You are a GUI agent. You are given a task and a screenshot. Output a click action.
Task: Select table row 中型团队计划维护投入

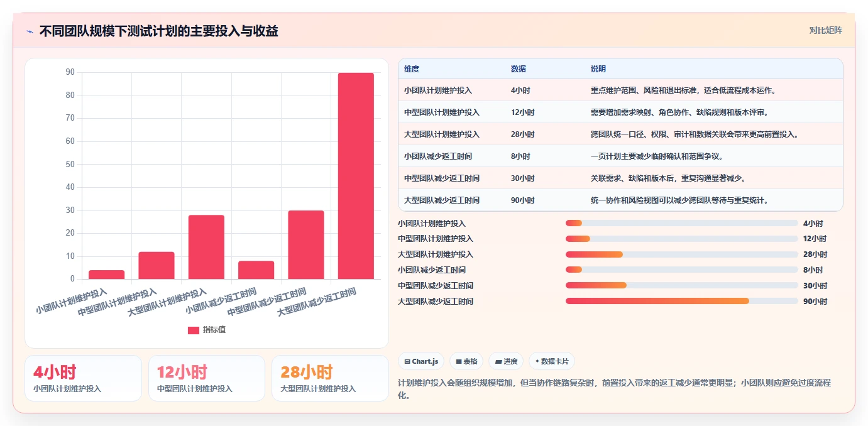point(620,112)
